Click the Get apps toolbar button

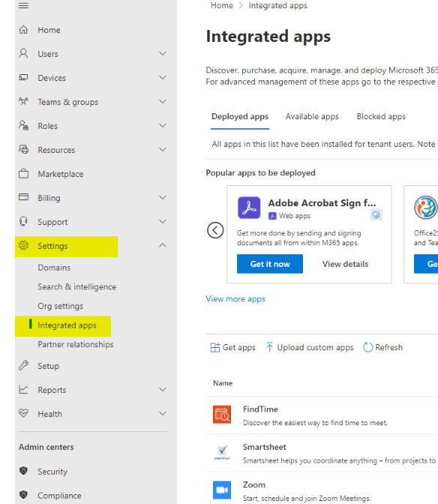(233, 347)
